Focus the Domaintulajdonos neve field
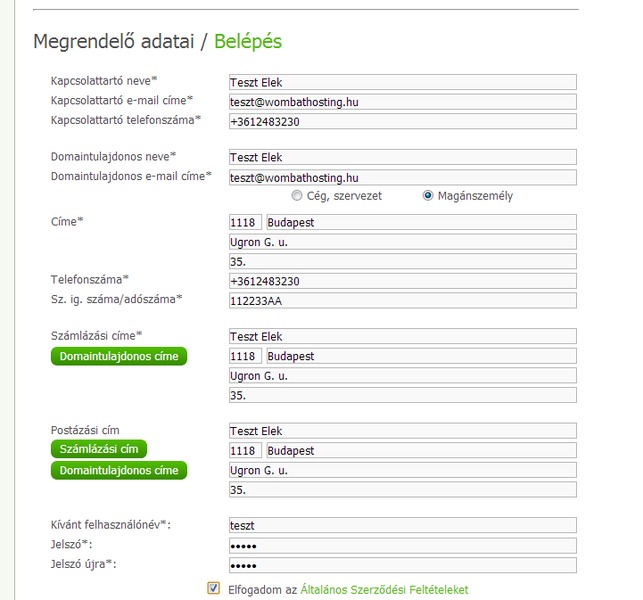This screenshot has height=600, width=643. (402, 157)
